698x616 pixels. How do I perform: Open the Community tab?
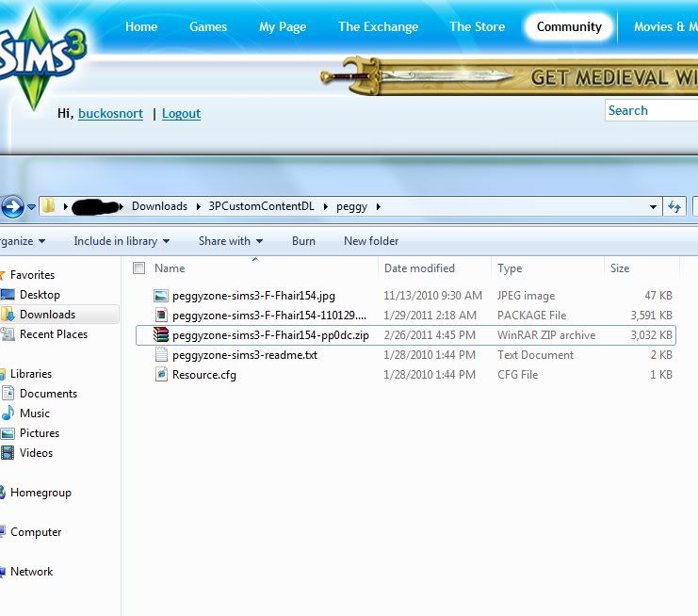click(x=569, y=26)
